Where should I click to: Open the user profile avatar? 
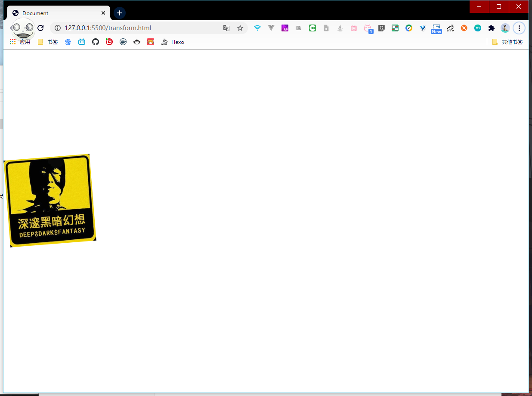click(505, 28)
